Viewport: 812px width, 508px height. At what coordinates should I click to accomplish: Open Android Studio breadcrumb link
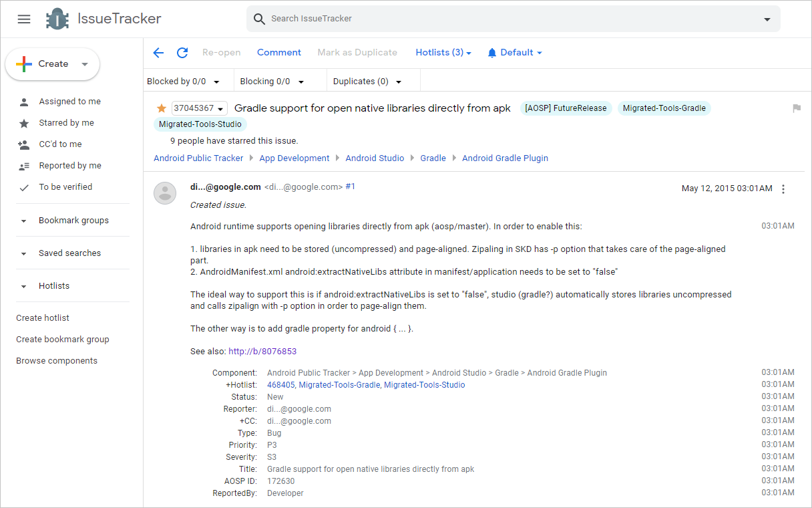coord(375,158)
